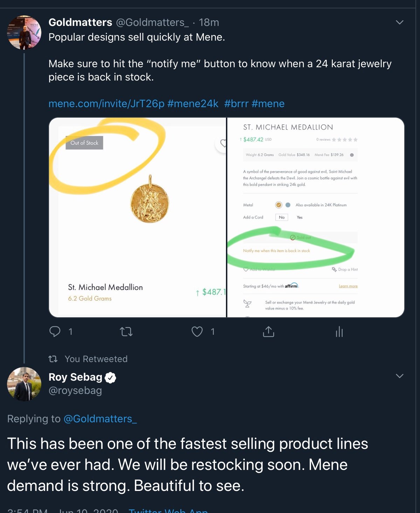Open Roy Sebag profile picture

tap(24, 384)
